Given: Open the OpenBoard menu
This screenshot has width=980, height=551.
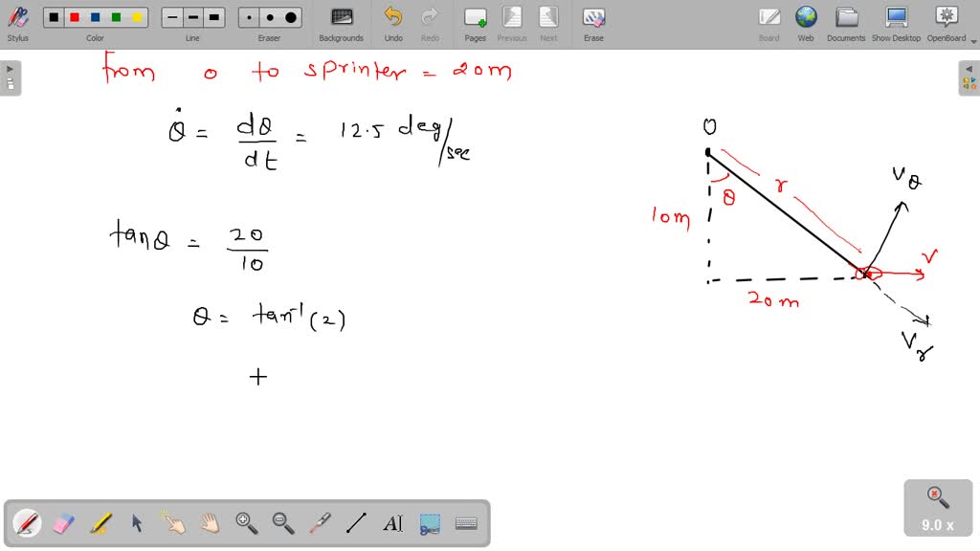Looking at the screenshot, I should click(x=946, y=23).
